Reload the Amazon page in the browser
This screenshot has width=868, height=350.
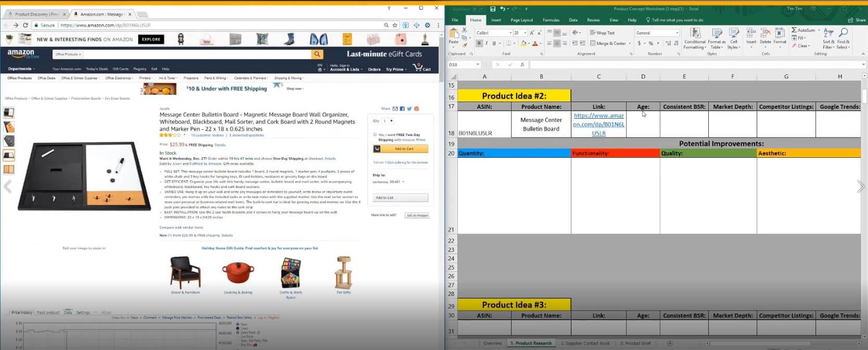pos(25,25)
